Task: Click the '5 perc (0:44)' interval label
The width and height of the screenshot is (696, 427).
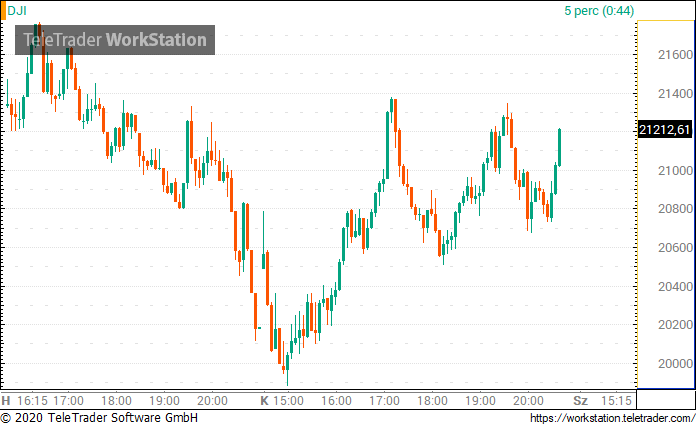Action: pos(599,11)
